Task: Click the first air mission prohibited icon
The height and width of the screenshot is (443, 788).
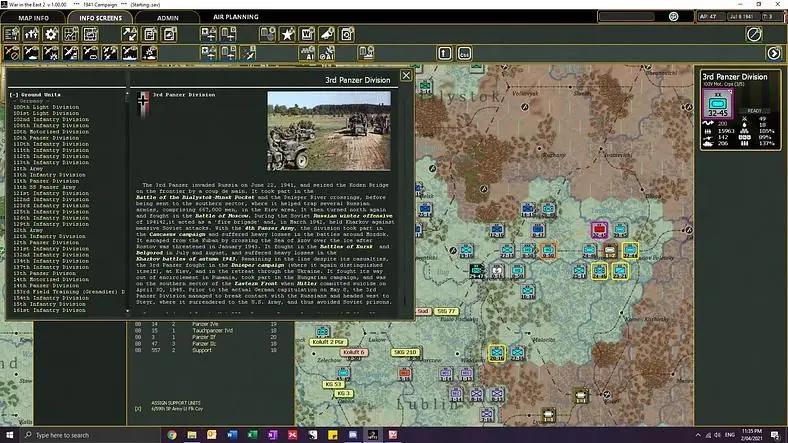Action: pos(12,53)
